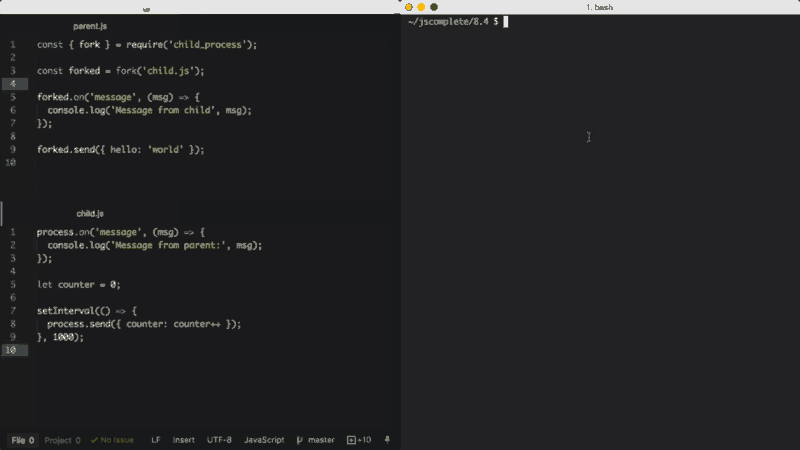Click 'Message from parent:' string

point(170,245)
